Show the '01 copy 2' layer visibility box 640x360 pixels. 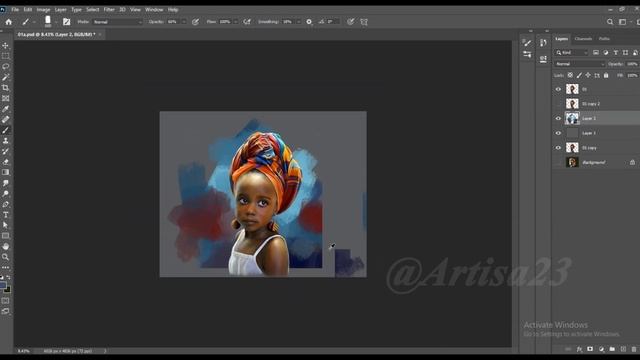(x=558, y=104)
